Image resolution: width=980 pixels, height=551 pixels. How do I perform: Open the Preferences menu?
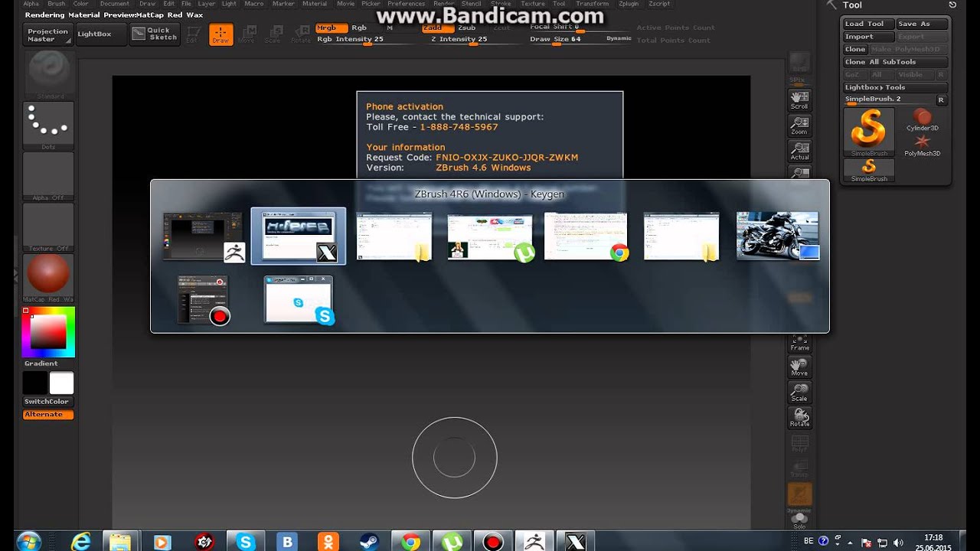406,4
